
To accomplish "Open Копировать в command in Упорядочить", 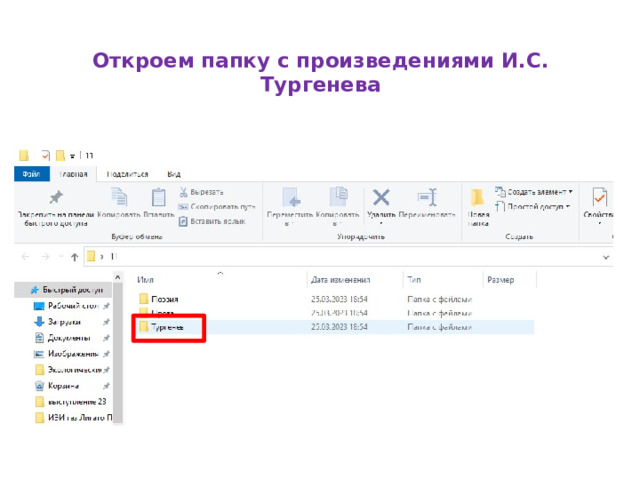I will coord(337,207).
